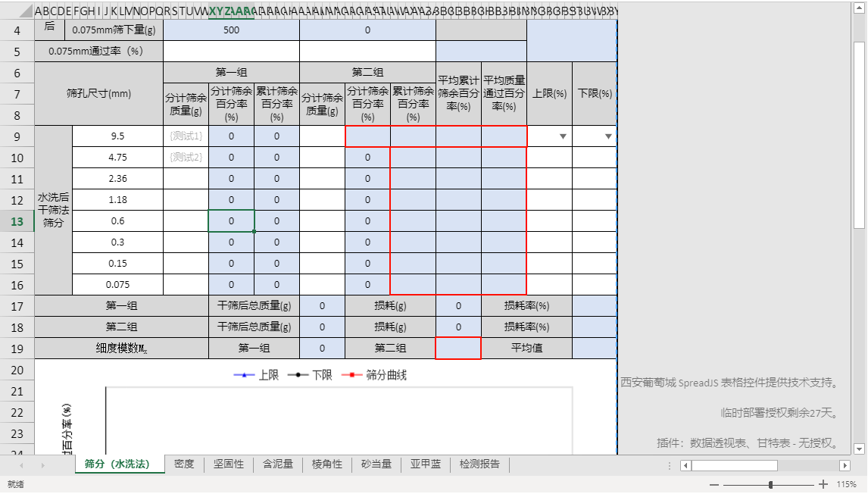Select the 亚甲蓝 sheet tab
Image resolution: width=868 pixels, height=494 pixels.
click(424, 464)
